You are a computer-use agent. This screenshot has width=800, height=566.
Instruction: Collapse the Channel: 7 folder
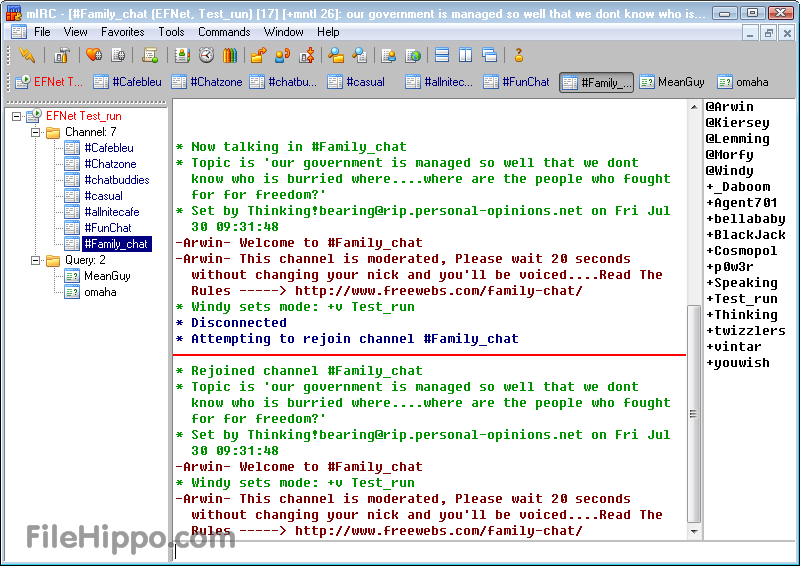[35, 132]
